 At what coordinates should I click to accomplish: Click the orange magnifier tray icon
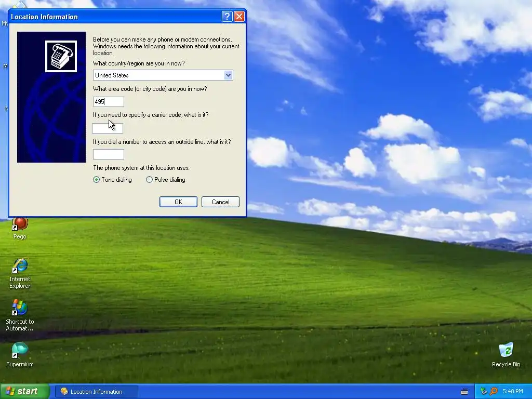point(494,391)
